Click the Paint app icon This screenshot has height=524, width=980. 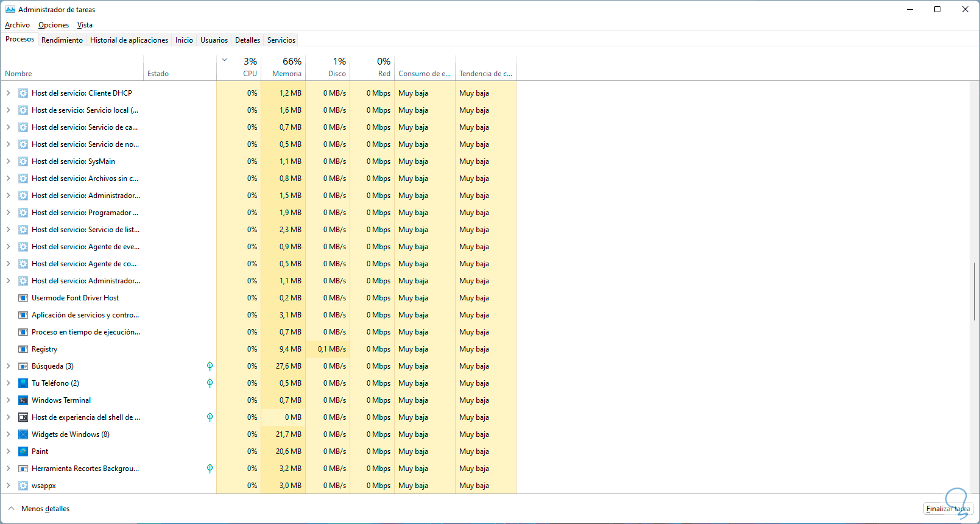[x=23, y=451]
